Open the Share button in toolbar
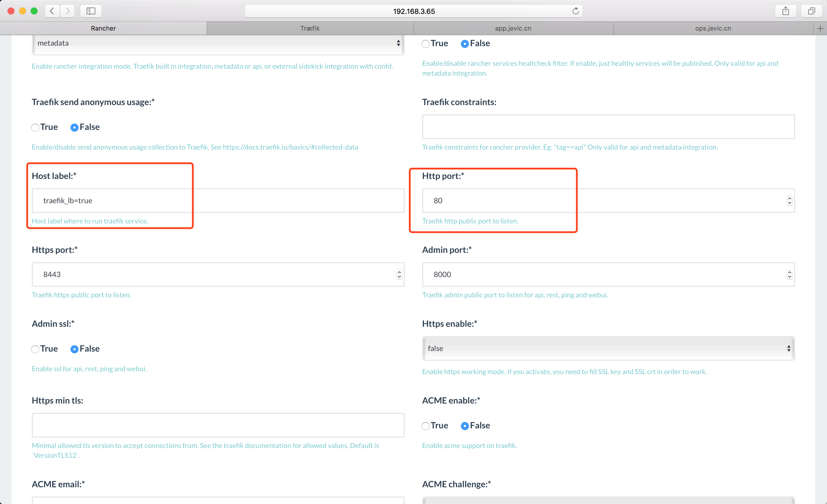The height and width of the screenshot is (504, 827). (x=785, y=11)
